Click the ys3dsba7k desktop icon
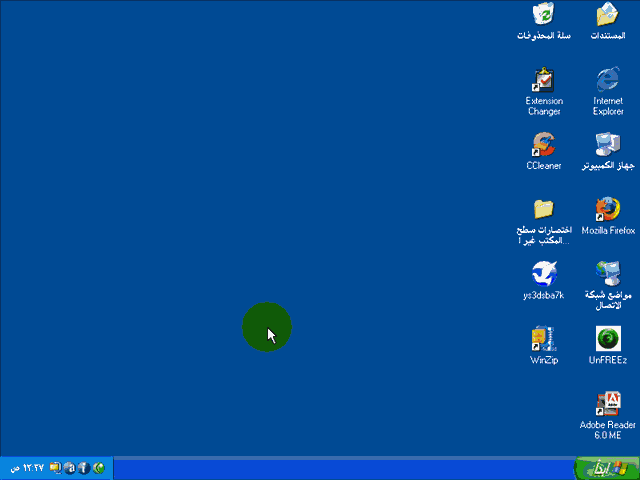The height and width of the screenshot is (480, 640). pos(544,274)
